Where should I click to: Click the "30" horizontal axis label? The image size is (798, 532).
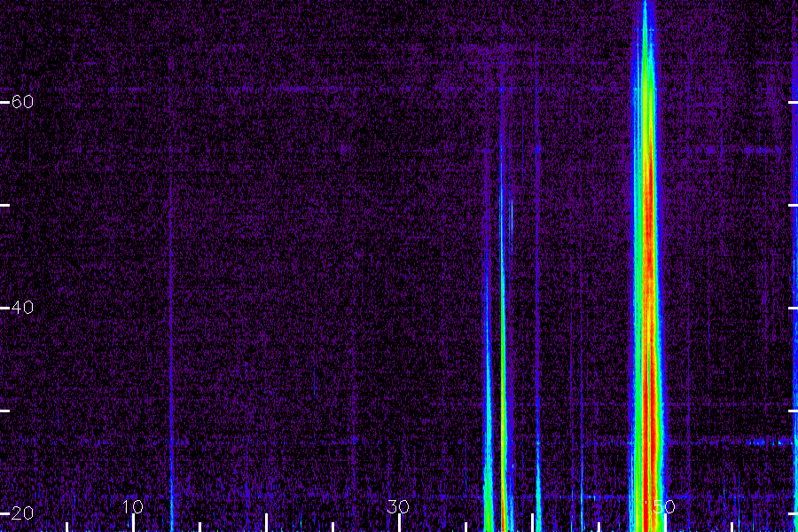[398, 507]
